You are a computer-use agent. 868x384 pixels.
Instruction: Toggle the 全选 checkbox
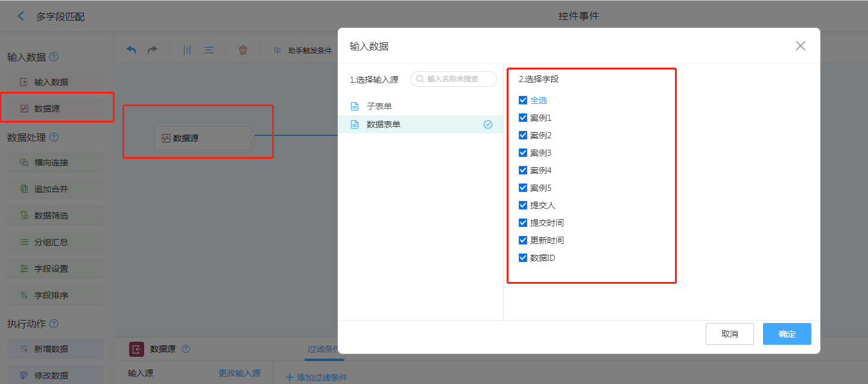tap(523, 100)
